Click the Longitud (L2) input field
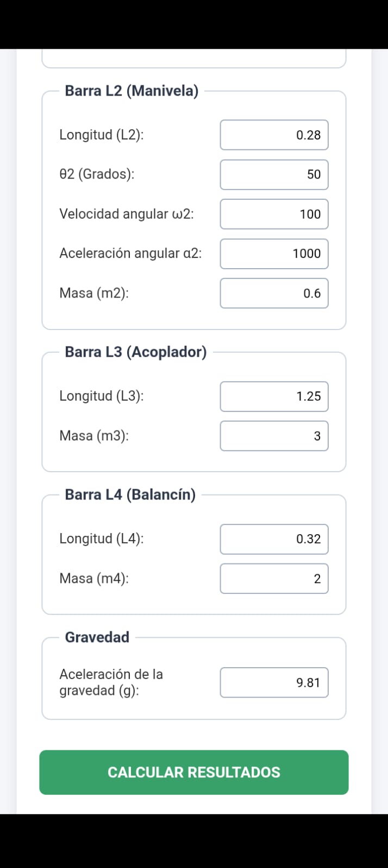388x868 pixels. (x=274, y=135)
